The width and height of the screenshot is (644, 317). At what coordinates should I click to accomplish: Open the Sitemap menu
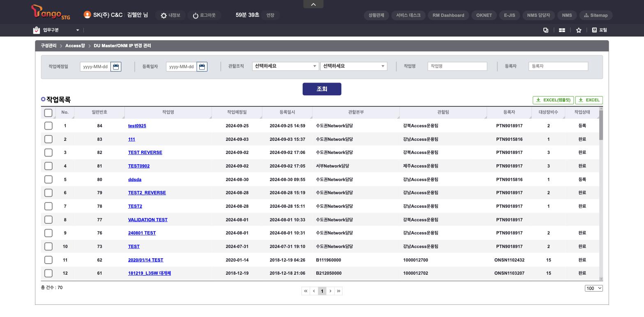point(596,15)
